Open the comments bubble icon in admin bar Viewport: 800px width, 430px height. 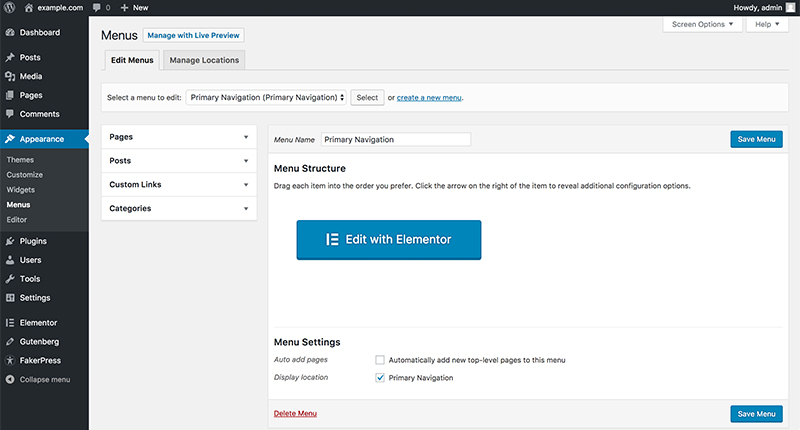point(96,8)
